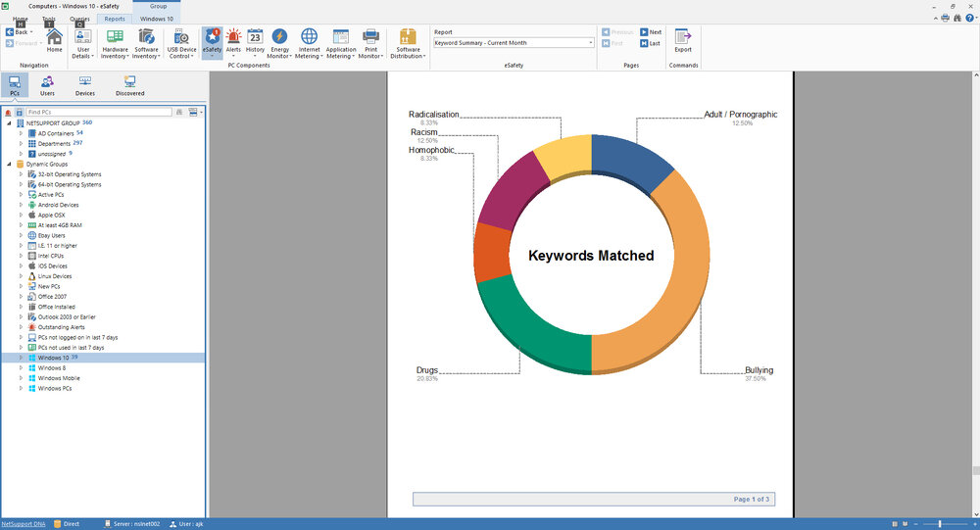Open Software Distribution
The height and width of the screenshot is (530, 980).
(408, 44)
